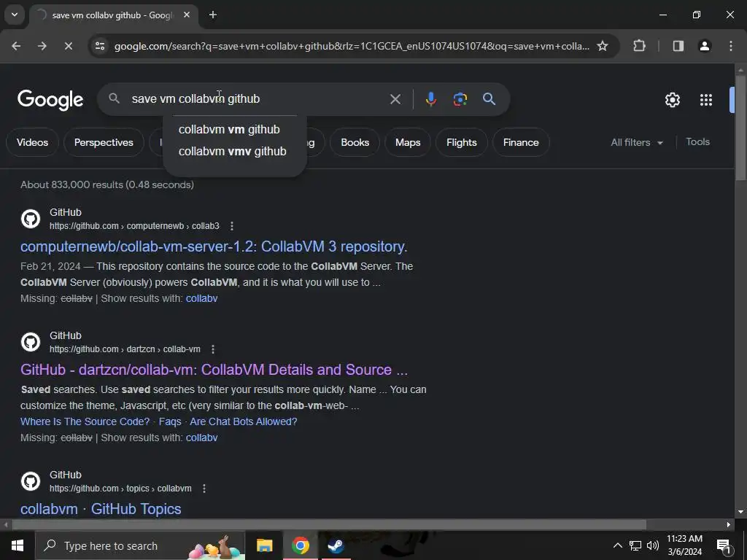Open the Google apps grid
The width and height of the screenshot is (747, 560).
706,100
